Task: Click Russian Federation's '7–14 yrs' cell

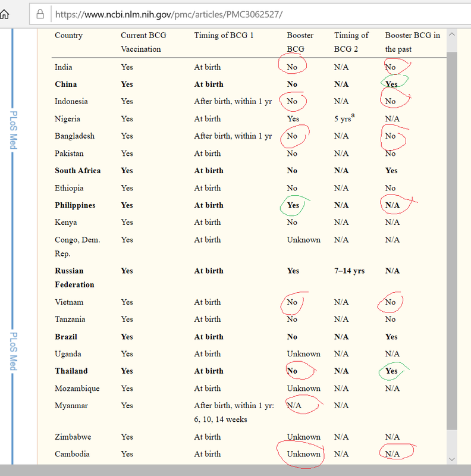Action: click(349, 271)
